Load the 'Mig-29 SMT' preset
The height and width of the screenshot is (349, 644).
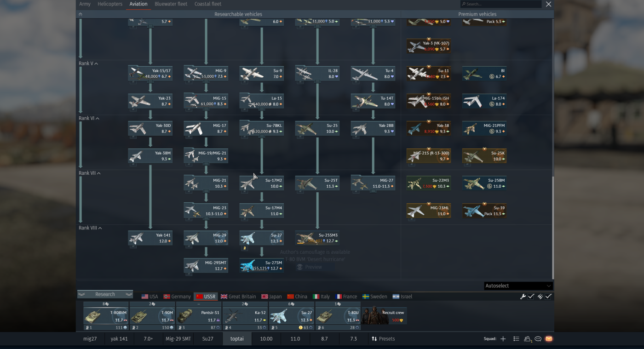(178, 339)
